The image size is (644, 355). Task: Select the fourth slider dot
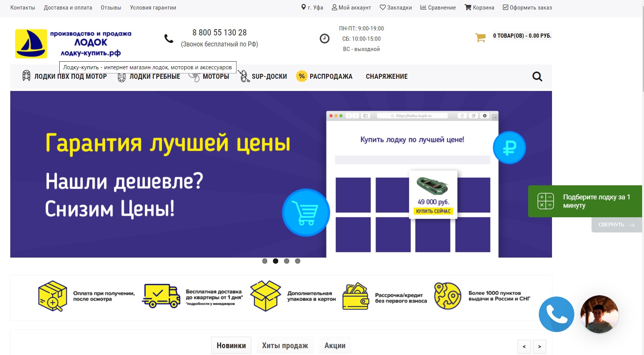tap(298, 261)
